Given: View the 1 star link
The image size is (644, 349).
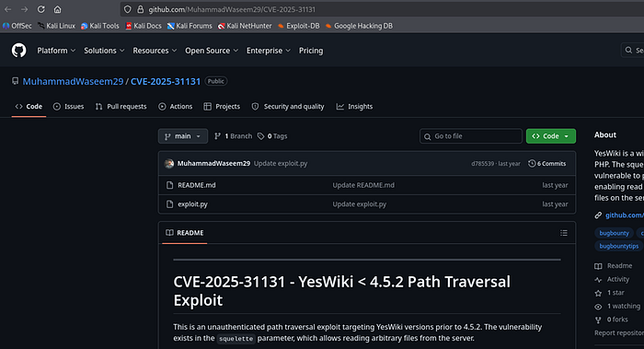Looking at the screenshot, I should click(609, 293).
